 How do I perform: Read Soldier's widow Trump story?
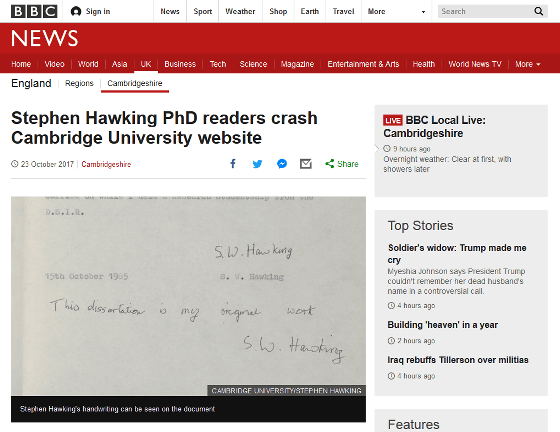(x=457, y=253)
